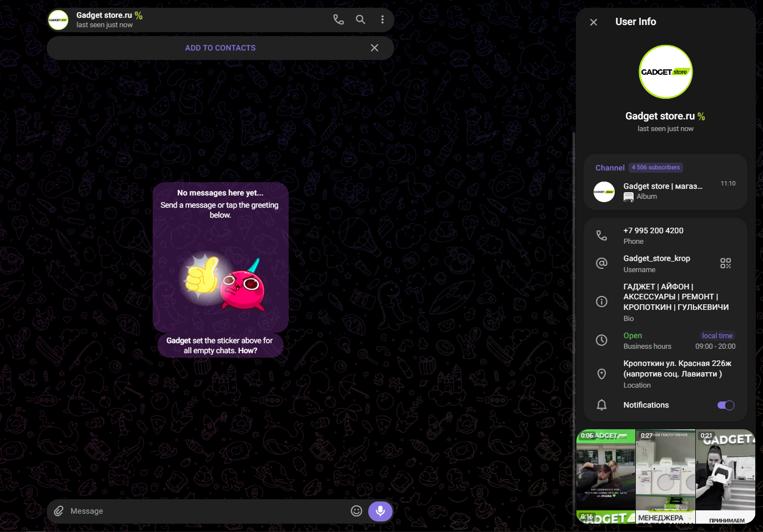The height and width of the screenshot is (532, 763).
Task: Open the attachment paperclip menu
Action: 59,511
